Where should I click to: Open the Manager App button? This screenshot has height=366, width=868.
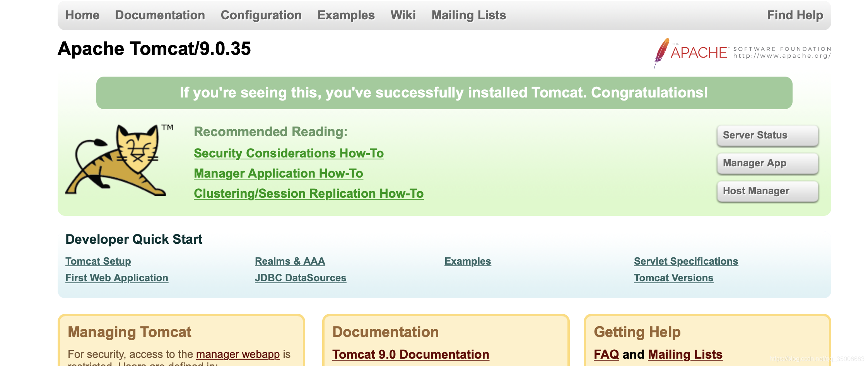point(768,163)
